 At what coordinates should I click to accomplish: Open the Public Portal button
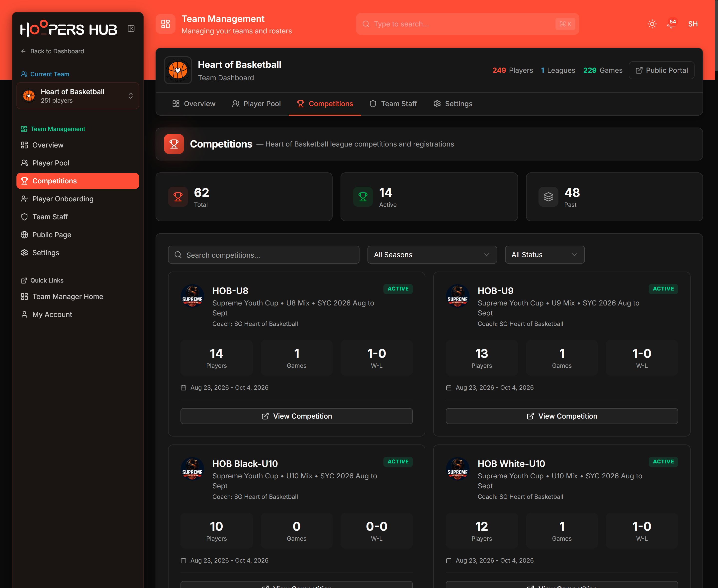click(x=661, y=71)
